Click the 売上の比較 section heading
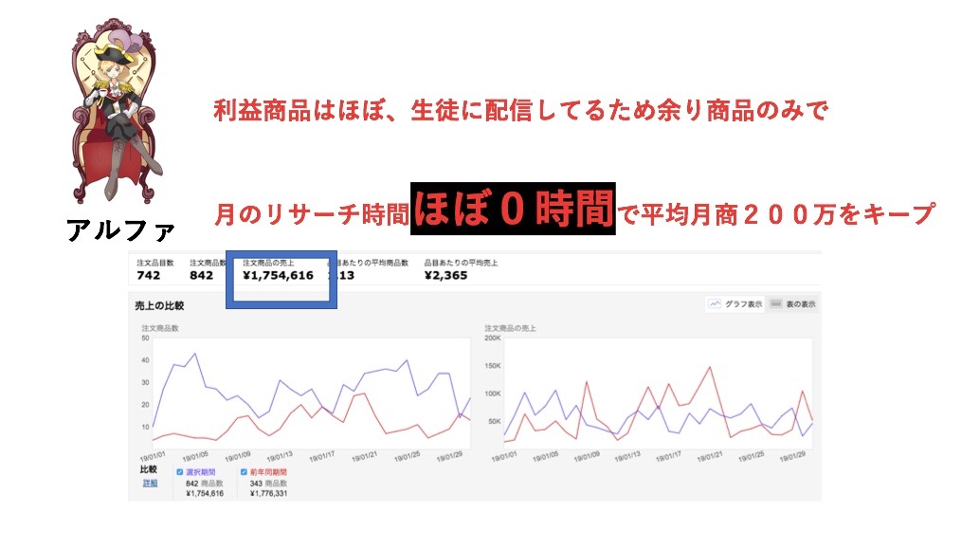The image size is (980, 550). (159, 305)
